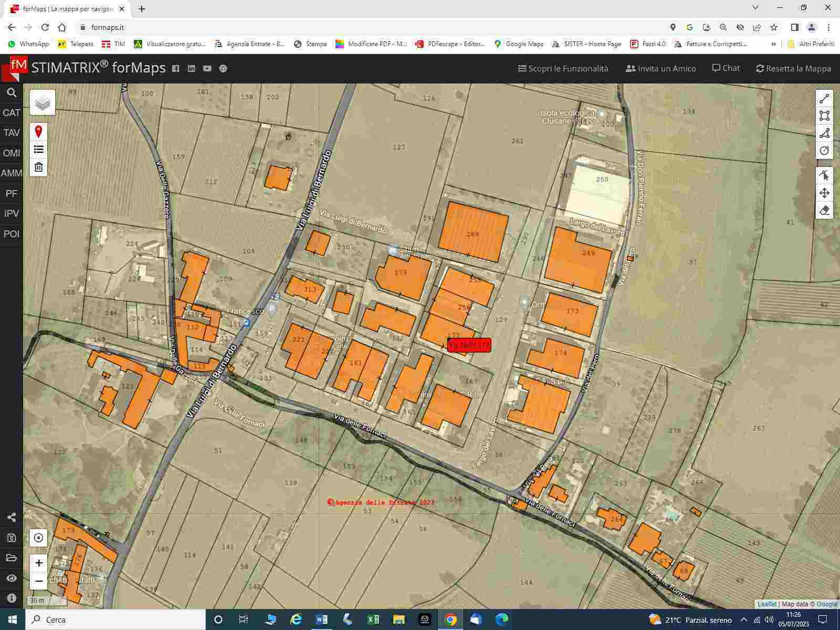
Task: Open the OMI sidebar section
Action: [12, 153]
